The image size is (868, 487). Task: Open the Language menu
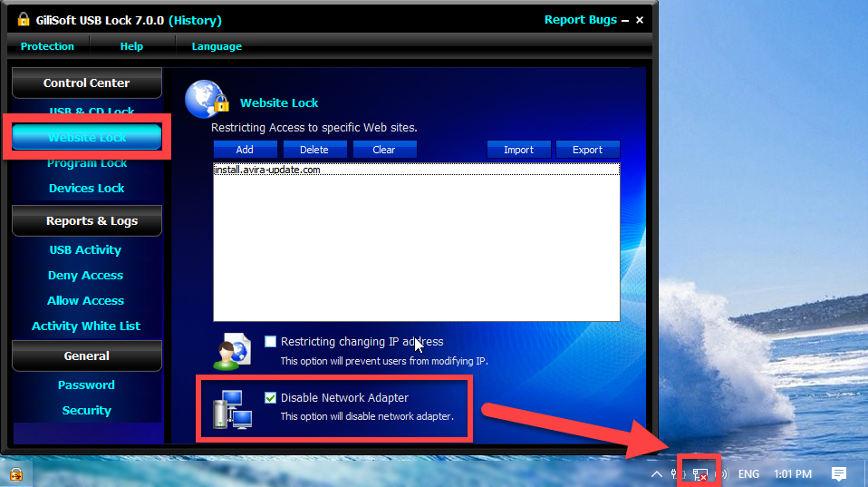(x=217, y=46)
